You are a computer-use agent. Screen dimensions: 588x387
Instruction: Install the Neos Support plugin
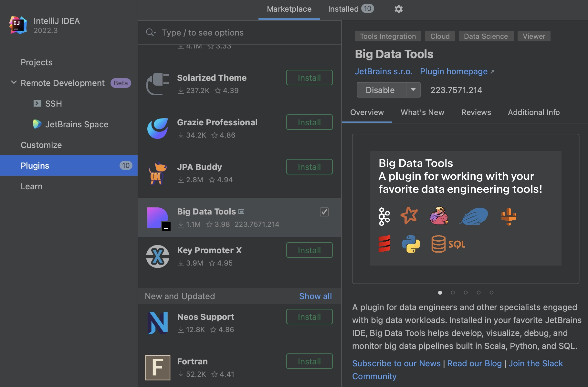click(x=310, y=317)
